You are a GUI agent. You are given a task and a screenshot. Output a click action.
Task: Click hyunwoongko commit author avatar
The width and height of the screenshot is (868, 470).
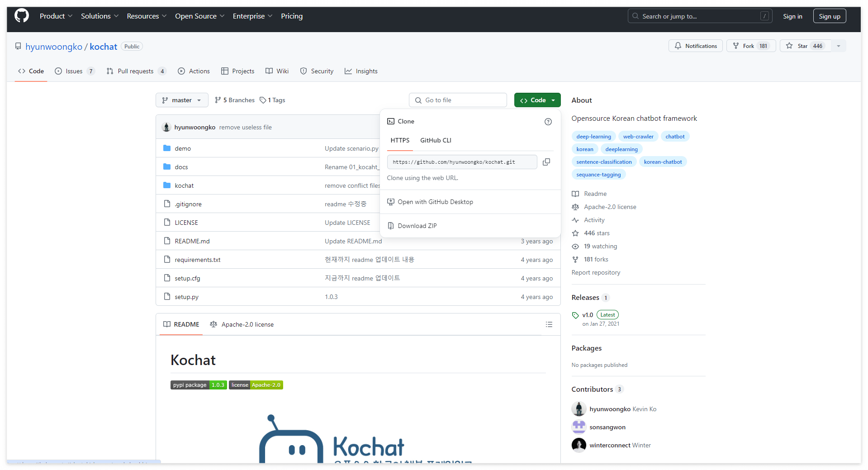click(166, 127)
